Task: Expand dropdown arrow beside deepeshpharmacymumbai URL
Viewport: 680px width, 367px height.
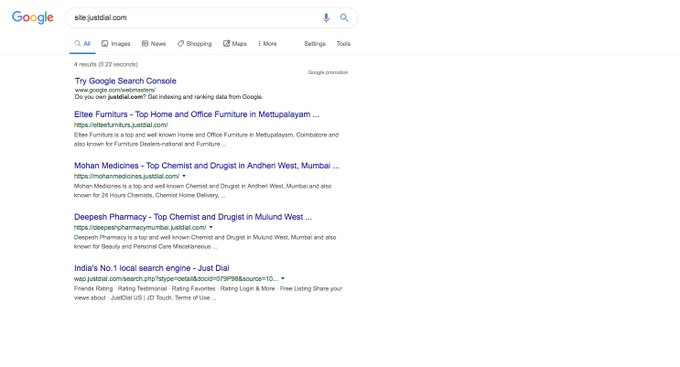Action: (211, 227)
